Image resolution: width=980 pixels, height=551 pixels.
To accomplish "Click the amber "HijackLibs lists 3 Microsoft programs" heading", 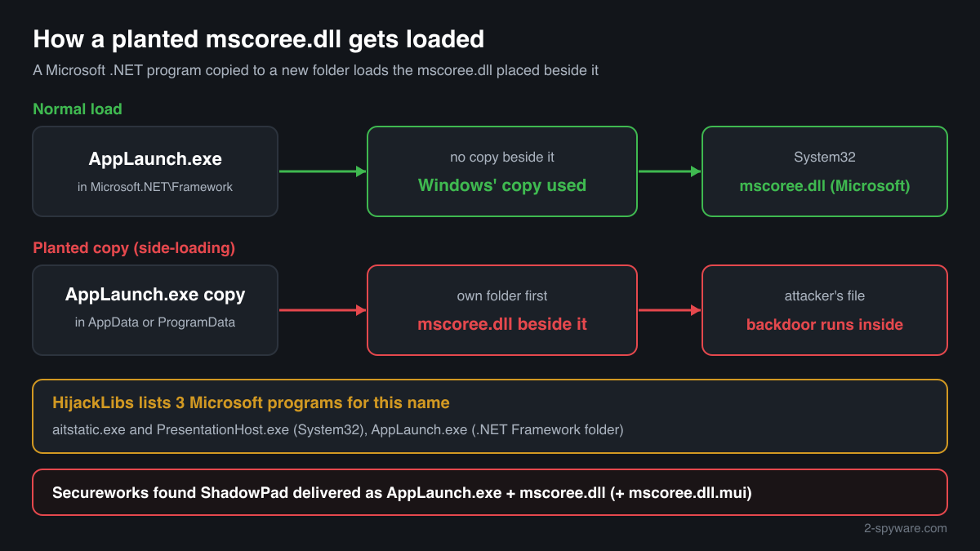I will [251, 402].
